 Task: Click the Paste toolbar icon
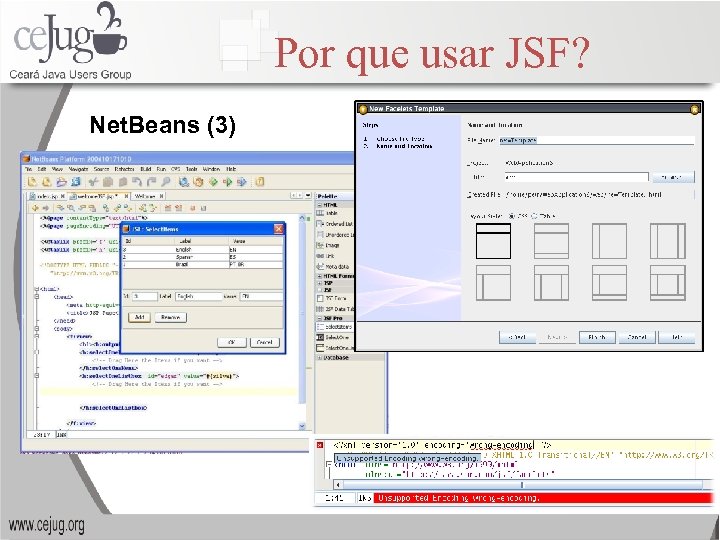(123, 182)
